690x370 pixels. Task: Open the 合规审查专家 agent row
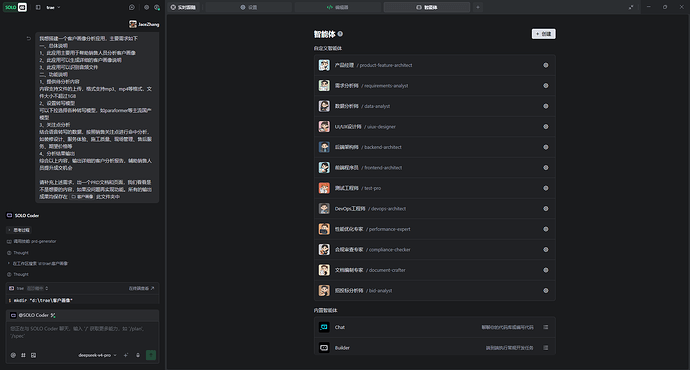pyautogui.click(x=435, y=249)
